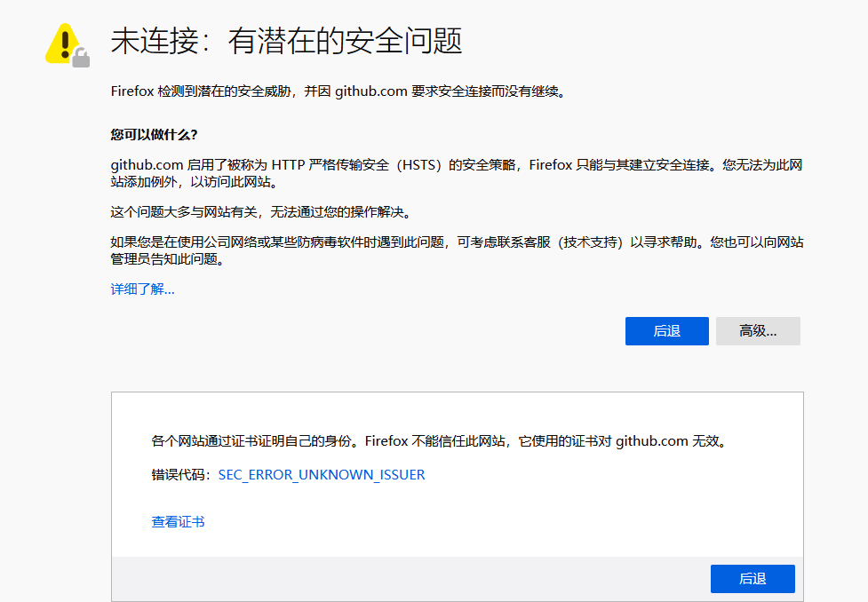Click the SEC_ERROR_UNKNOWN_ISSUER error code link
This screenshot has height=602, width=868.
pyautogui.click(x=321, y=474)
